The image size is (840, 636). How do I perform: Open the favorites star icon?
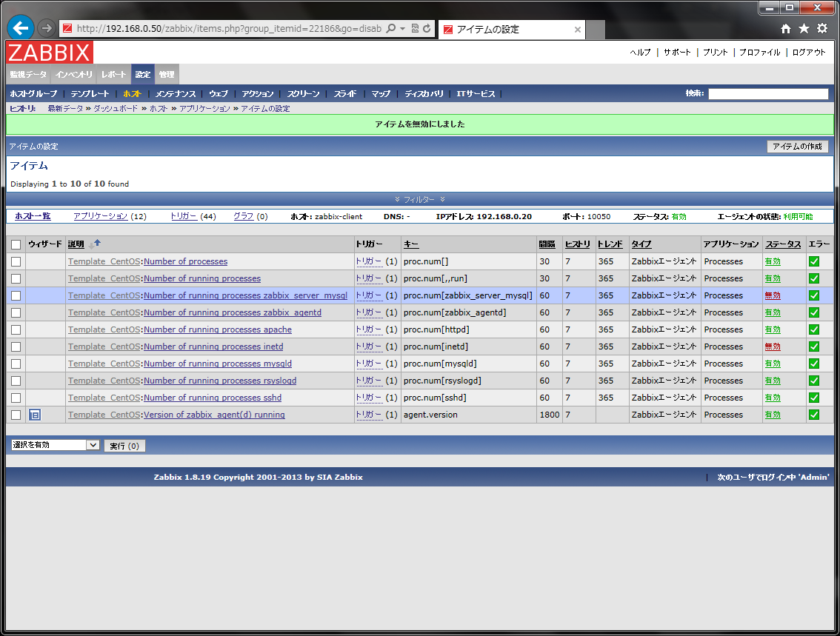[x=804, y=28]
